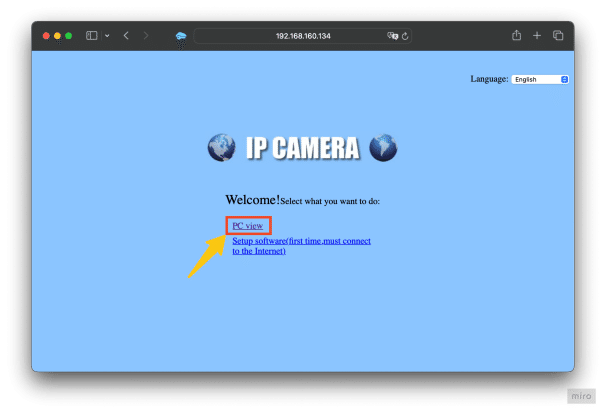The width and height of the screenshot is (605, 413).
Task: Close the window with red button
Action: (x=46, y=36)
